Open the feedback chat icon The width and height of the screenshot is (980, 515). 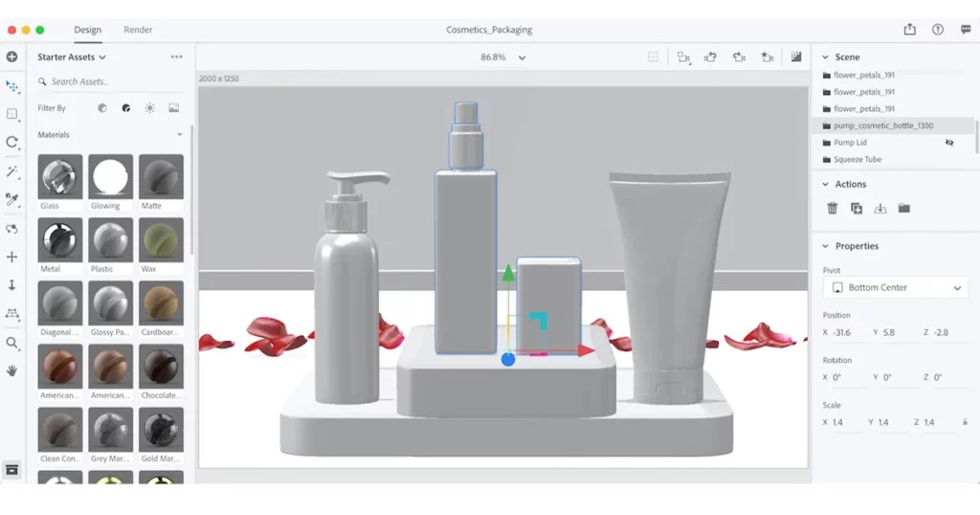[x=966, y=30]
